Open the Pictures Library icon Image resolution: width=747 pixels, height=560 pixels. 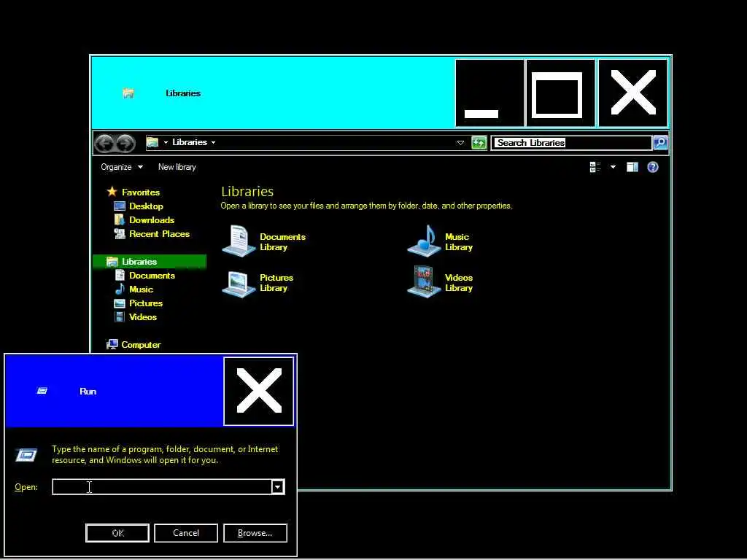point(239,283)
